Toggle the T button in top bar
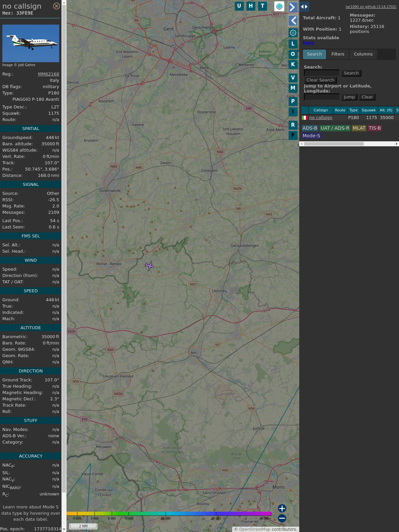 point(263,6)
